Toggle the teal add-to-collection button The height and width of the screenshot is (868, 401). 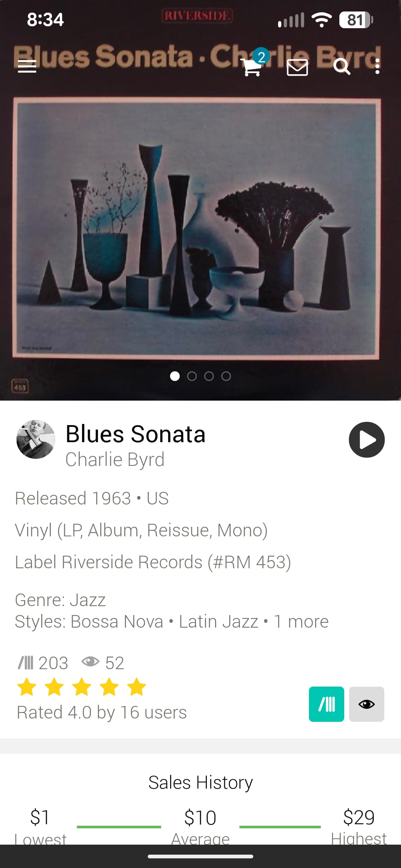pyautogui.click(x=326, y=704)
